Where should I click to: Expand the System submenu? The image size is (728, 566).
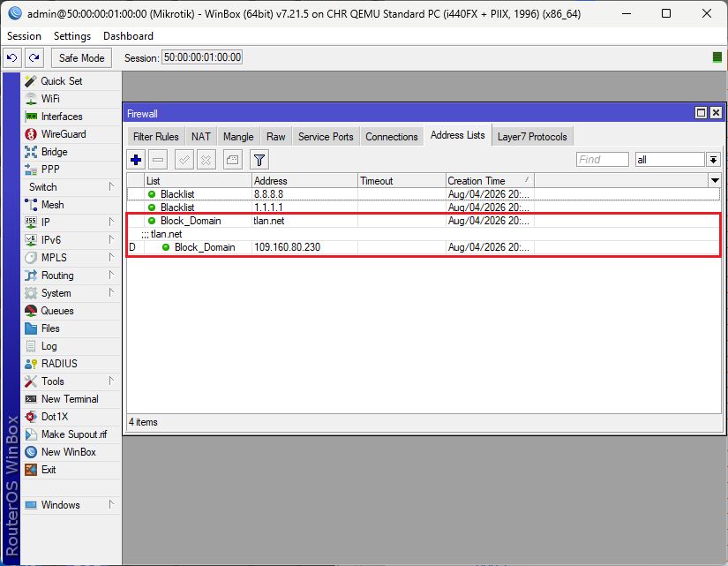pos(71,293)
